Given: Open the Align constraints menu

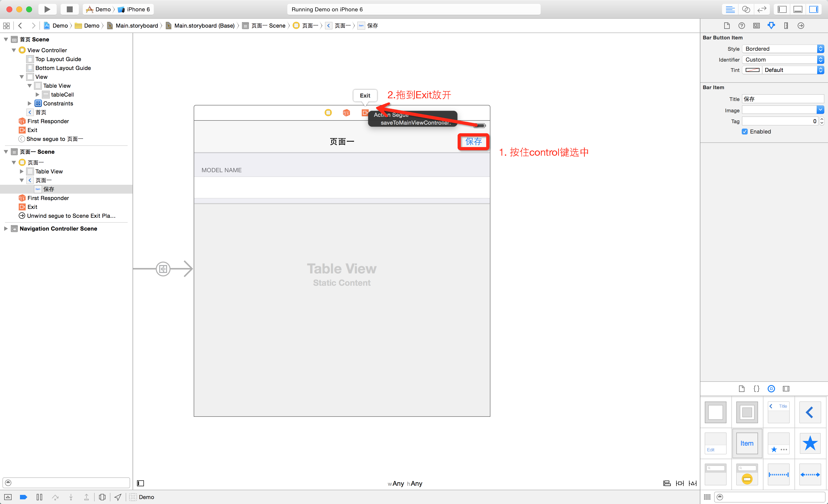Looking at the screenshot, I should tap(667, 483).
